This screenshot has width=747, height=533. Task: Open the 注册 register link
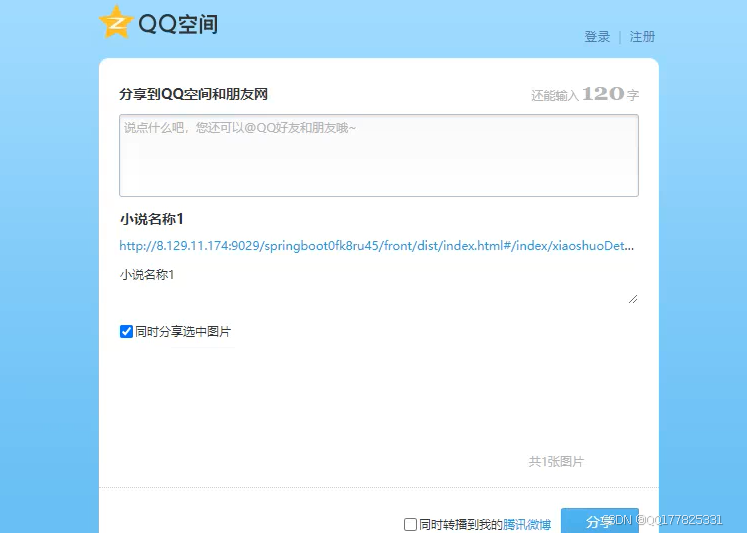click(x=642, y=37)
